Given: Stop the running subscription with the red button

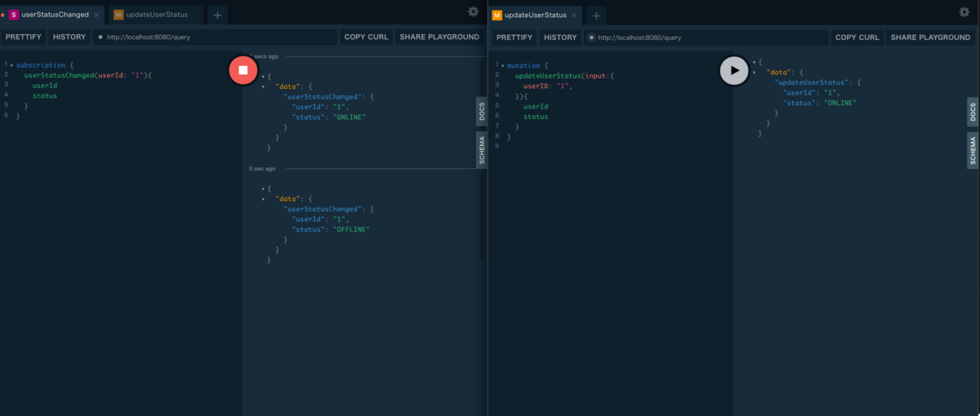Looking at the screenshot, I should pyautogui.click(x=243, y=70).
